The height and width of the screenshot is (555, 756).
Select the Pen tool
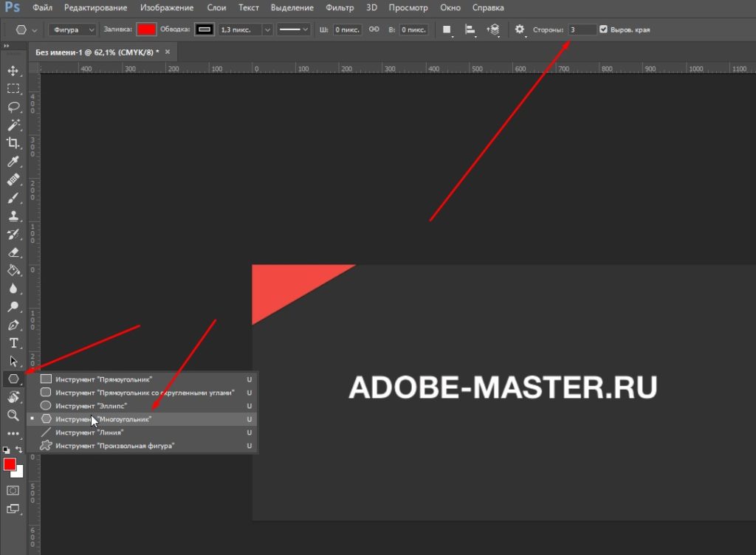13,325
